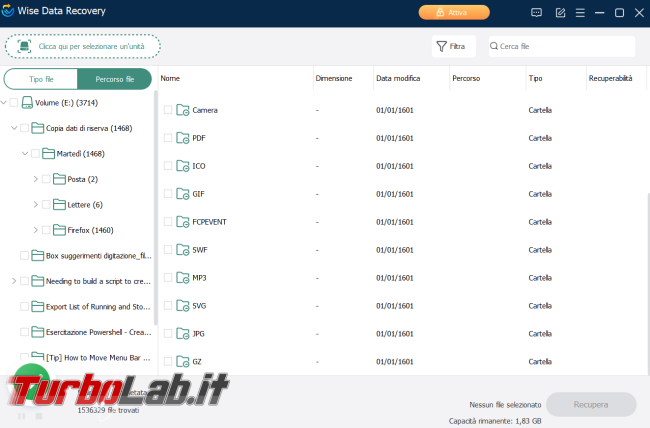Click the Lettere folder icon in tree
650x428 pixels.
coord(59,204)
